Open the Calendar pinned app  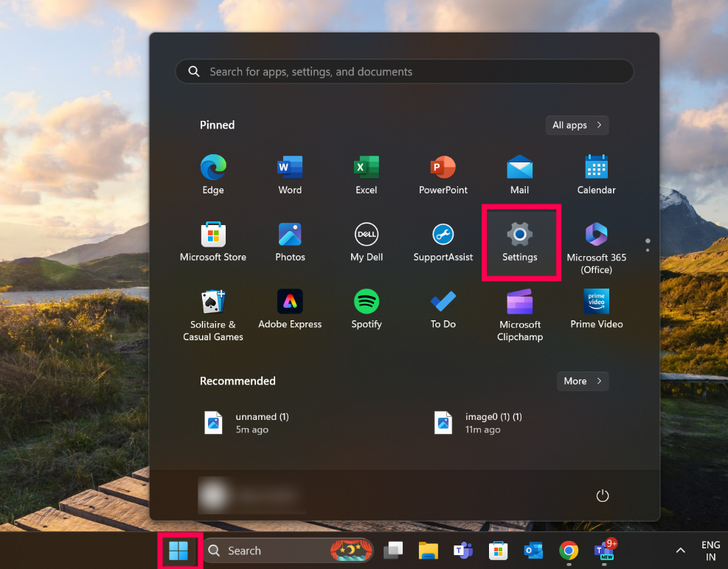click(x=596, y=175)
